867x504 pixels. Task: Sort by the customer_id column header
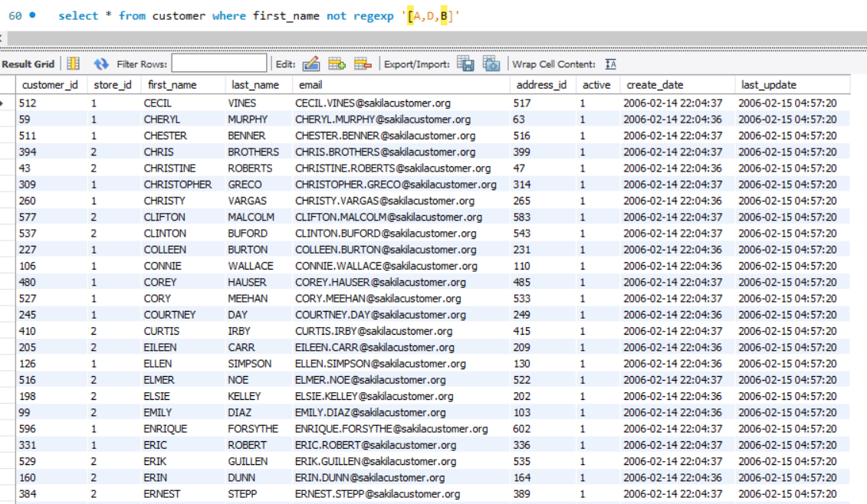(x=50, y=85)
